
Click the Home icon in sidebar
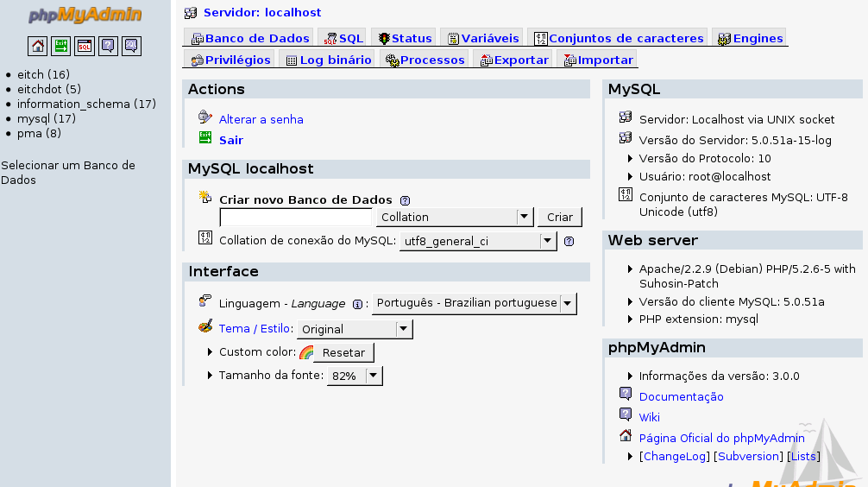(x=38, y=46)
